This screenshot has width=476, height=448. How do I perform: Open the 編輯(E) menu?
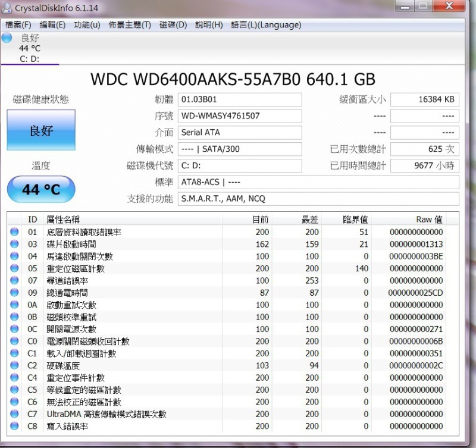coord(52,25)
